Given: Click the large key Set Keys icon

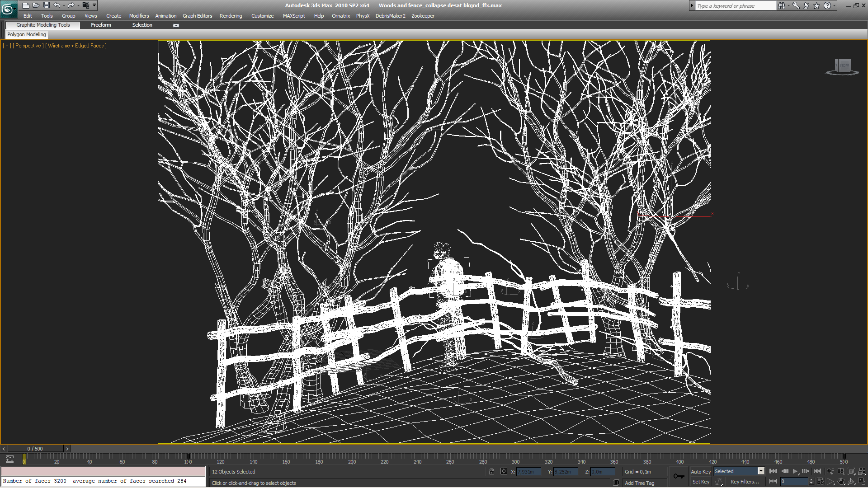Looking at the screenshot, I should (x=679, y=476).
